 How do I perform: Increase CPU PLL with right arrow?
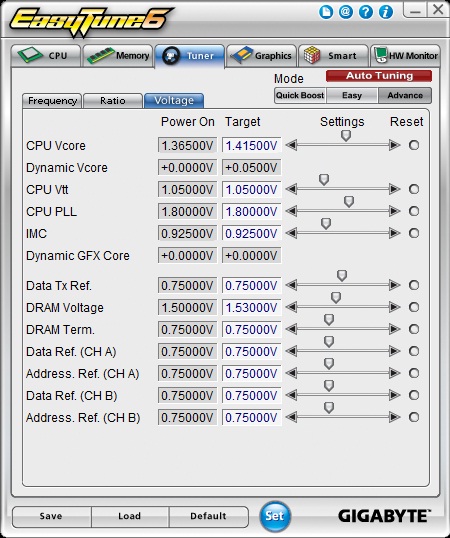pos(395,211)
